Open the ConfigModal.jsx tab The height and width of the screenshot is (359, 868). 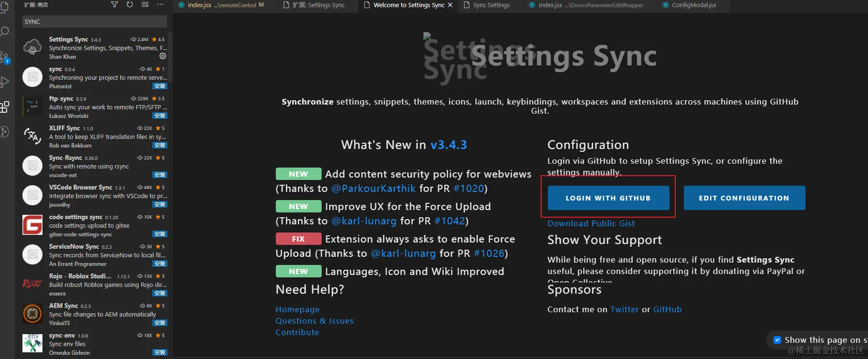pyautogui.click(x=693, y=5)
